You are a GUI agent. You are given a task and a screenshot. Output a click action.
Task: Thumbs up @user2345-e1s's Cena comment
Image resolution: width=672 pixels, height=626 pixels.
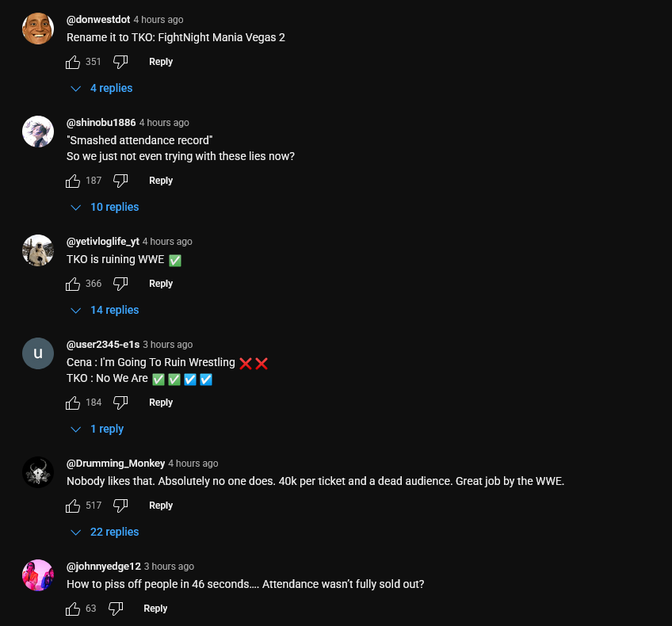73,403
